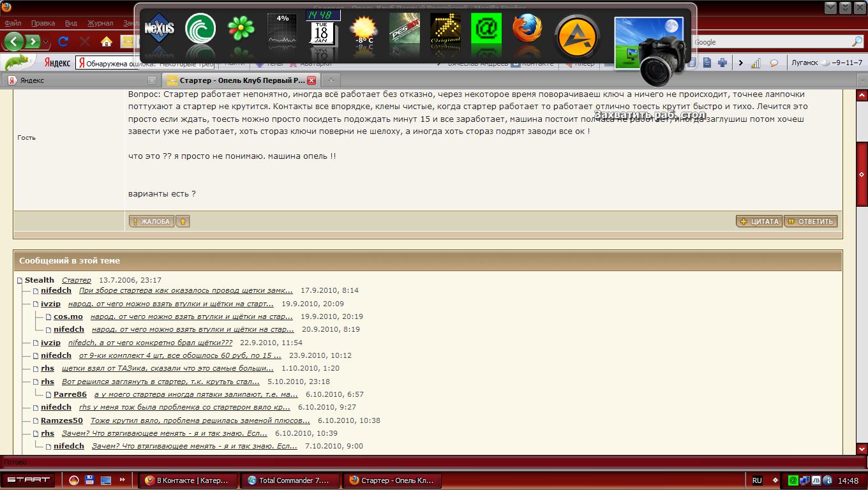868x490 pixels.
Task: Click the ЦИТАТА button
Action: click(x=759, y=221)
